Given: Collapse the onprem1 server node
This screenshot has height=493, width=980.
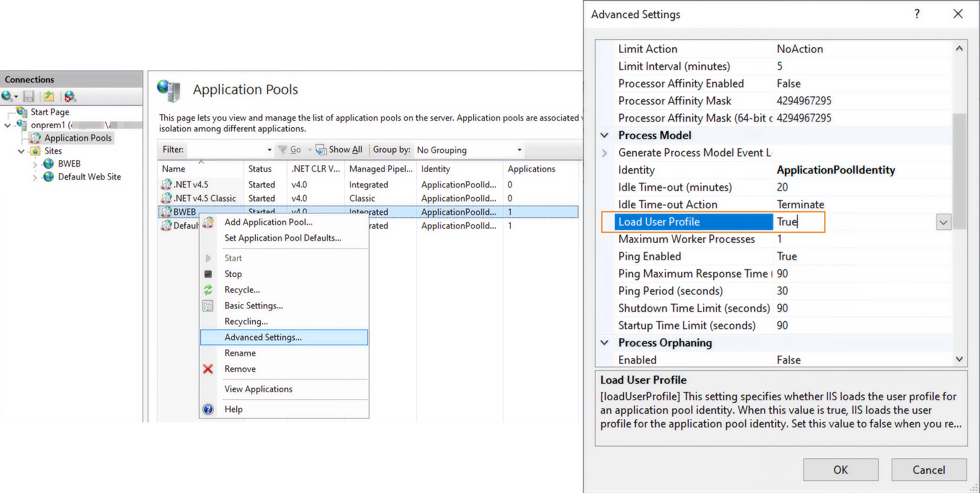Looking at the screenshot, I should pyautogui.click(x=8, y=125).
